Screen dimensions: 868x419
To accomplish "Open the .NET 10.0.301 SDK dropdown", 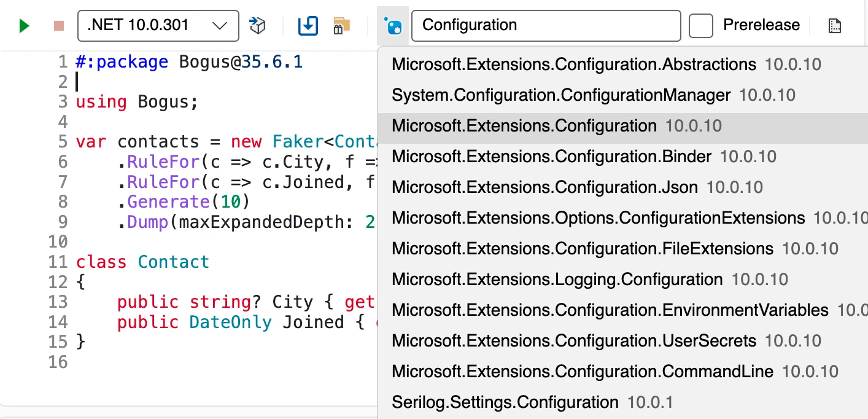I will pyautogui.click(x=158, y=26).
